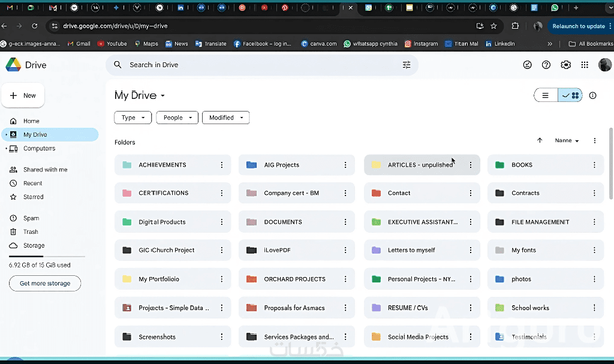
Task: Open the Type filter dropdown
Action: [133, 118]
